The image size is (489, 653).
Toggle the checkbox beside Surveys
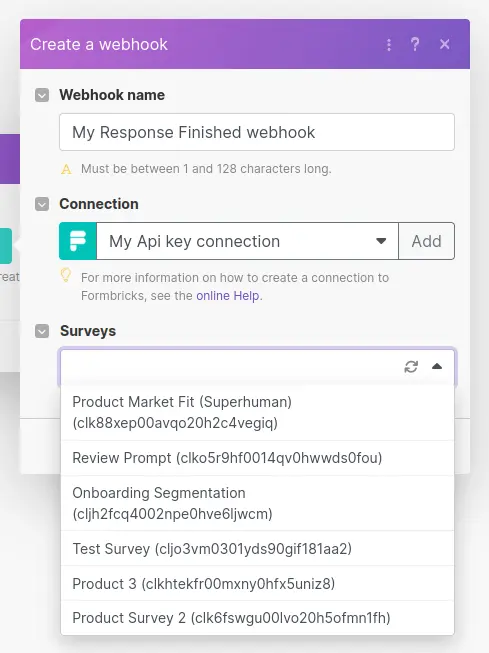click(42, 331)
